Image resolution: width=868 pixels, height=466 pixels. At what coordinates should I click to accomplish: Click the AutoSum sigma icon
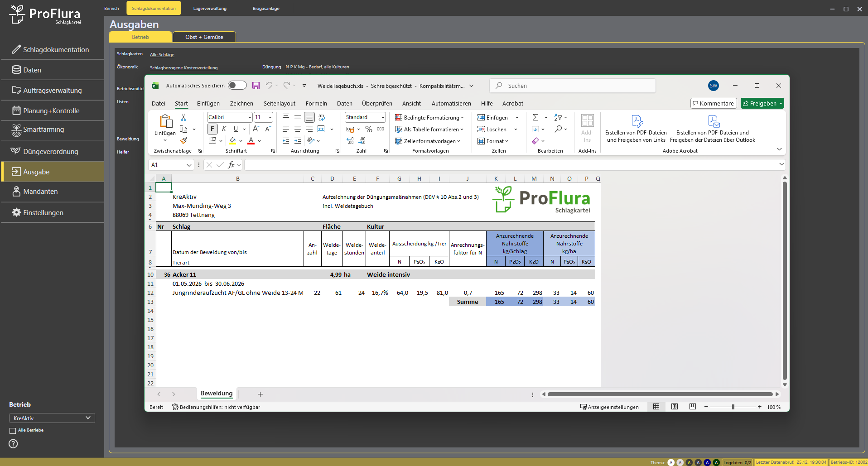click(x=535, y=118)
